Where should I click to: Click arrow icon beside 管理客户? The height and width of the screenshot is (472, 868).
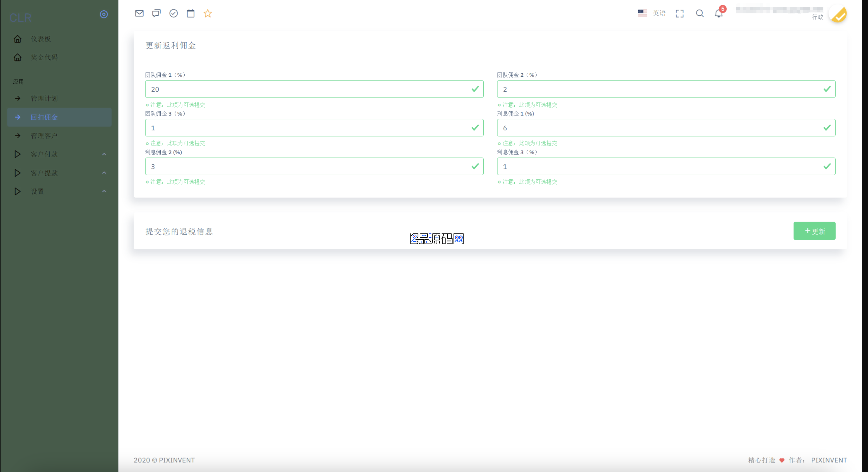pyautogui.click(x=18, y=136)
